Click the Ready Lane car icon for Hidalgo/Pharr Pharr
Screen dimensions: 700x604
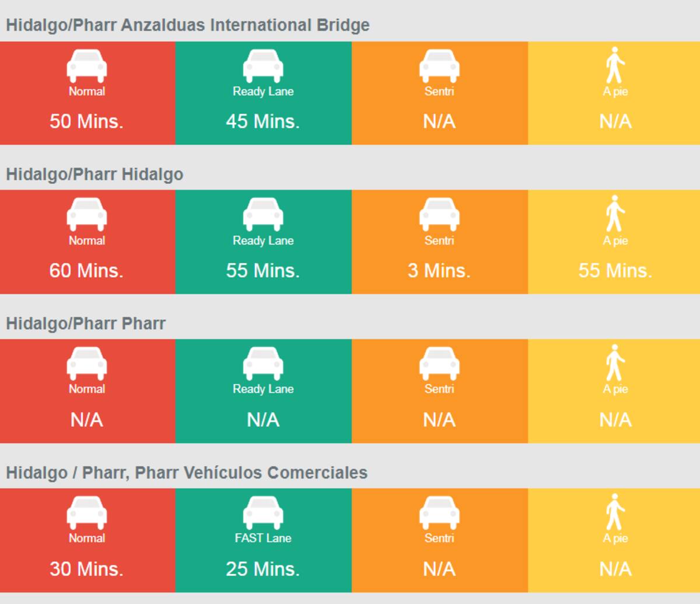point(263,364)
